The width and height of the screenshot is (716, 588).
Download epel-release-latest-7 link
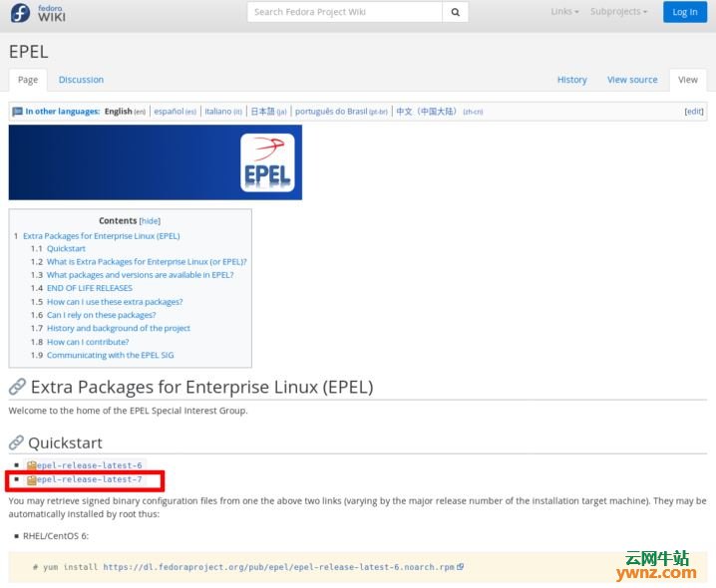(x=89, y=479)
